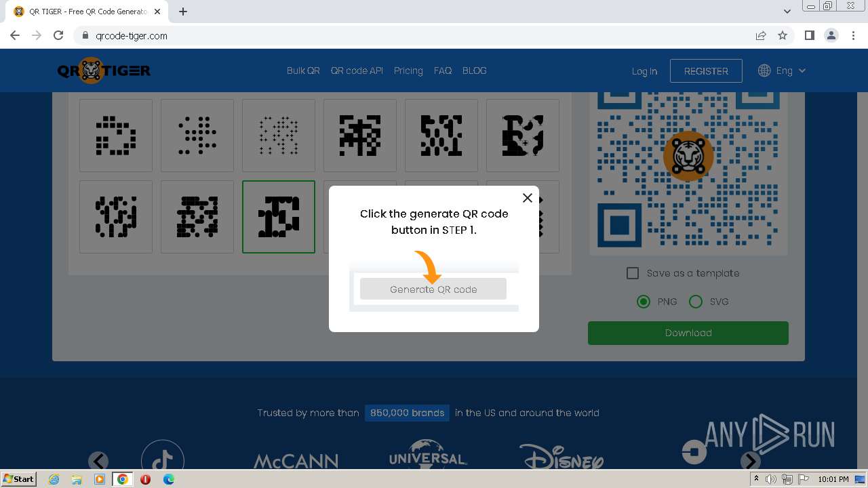Open the Chrome three-dot menu
The height and width of the screenshot is (488, 868).
click(853, 35)
